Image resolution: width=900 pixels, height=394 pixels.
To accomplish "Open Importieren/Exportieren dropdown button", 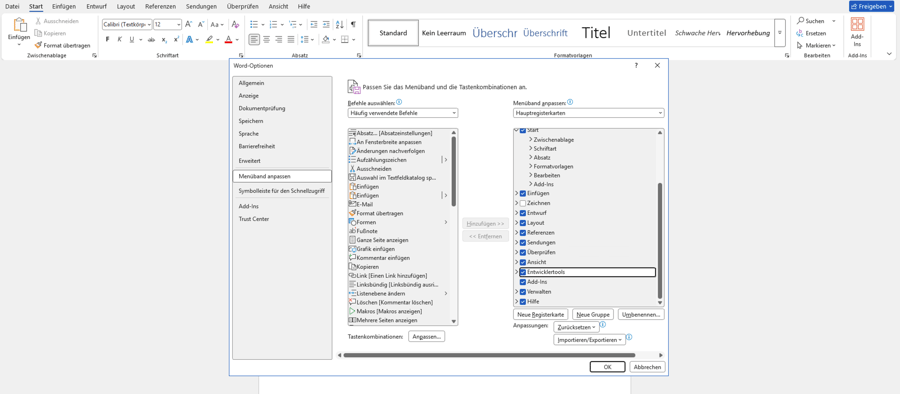I will coord(589,340).
